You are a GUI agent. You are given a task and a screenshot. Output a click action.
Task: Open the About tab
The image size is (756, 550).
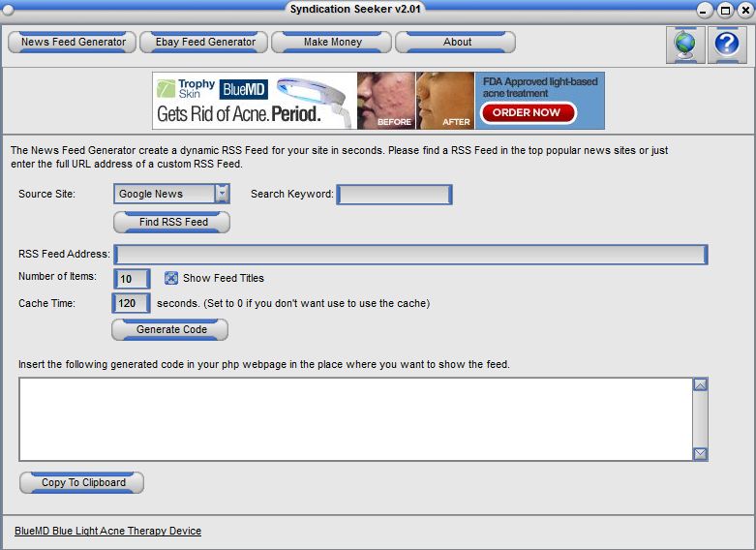456,42
